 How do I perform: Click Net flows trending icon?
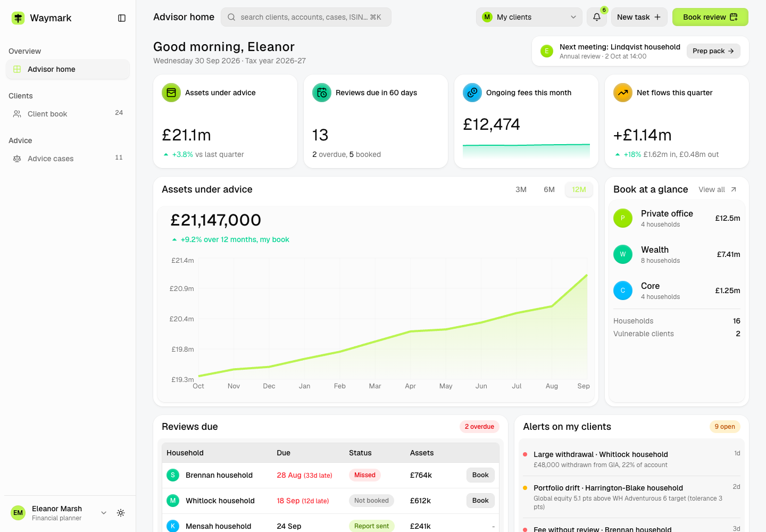click(x=623, y=93)
